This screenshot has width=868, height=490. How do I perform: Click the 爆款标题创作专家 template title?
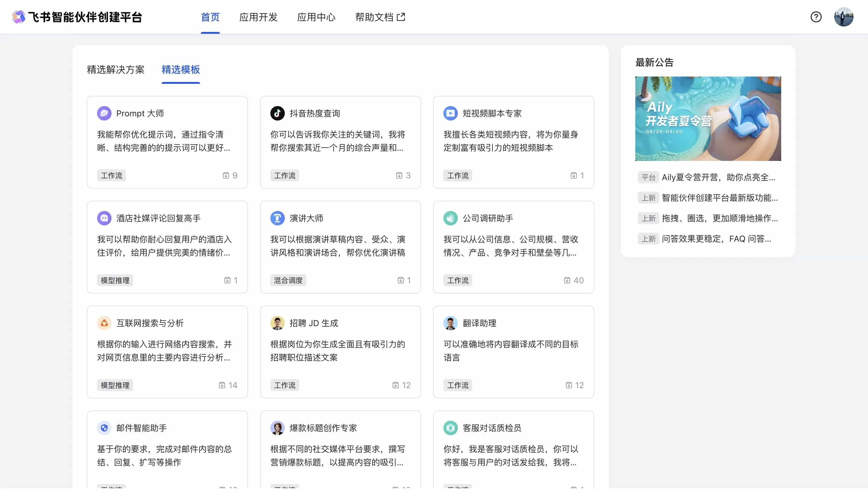323,428
